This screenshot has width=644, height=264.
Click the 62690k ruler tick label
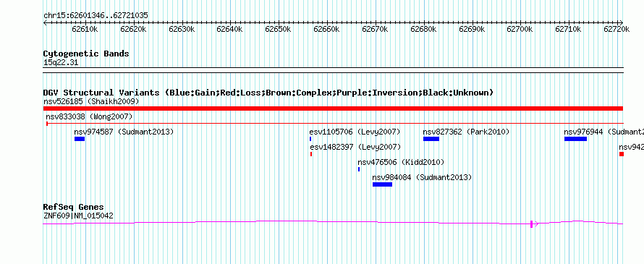[x=472, y=29]
